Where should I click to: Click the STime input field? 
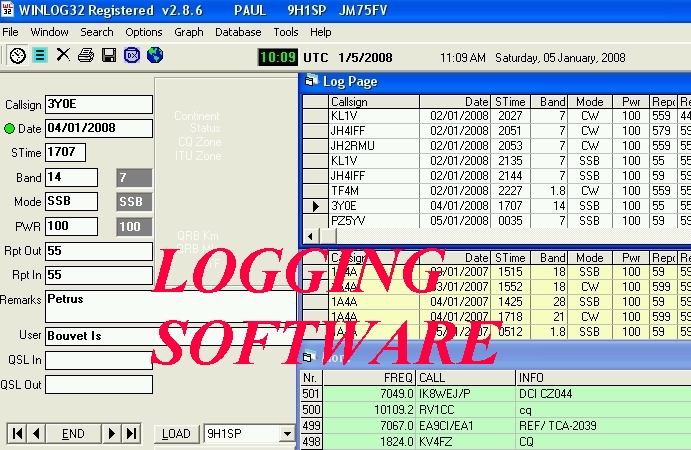[65, 152]
